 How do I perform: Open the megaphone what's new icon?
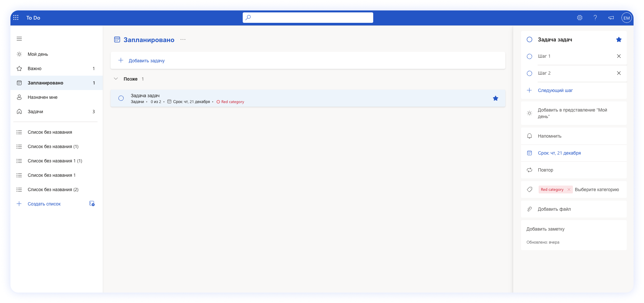[611, 18]
